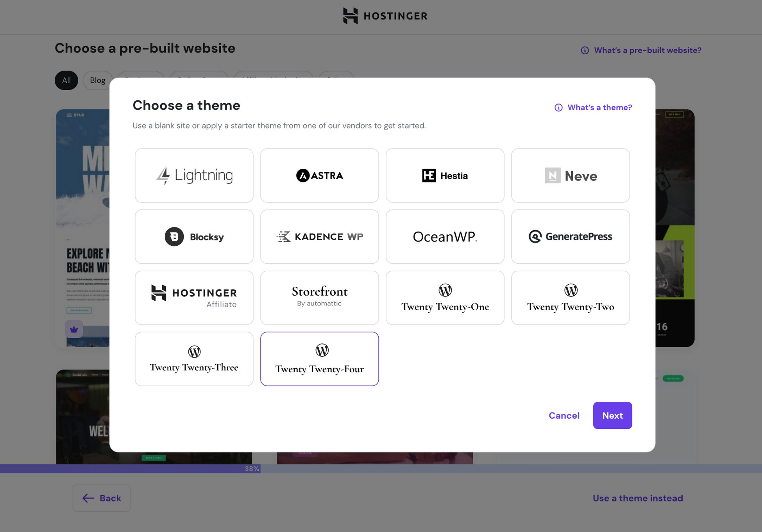Viewport: 762px width, 532px height.
Task: Open the What's a pre-built website link
Action: (x=647, y=50)
